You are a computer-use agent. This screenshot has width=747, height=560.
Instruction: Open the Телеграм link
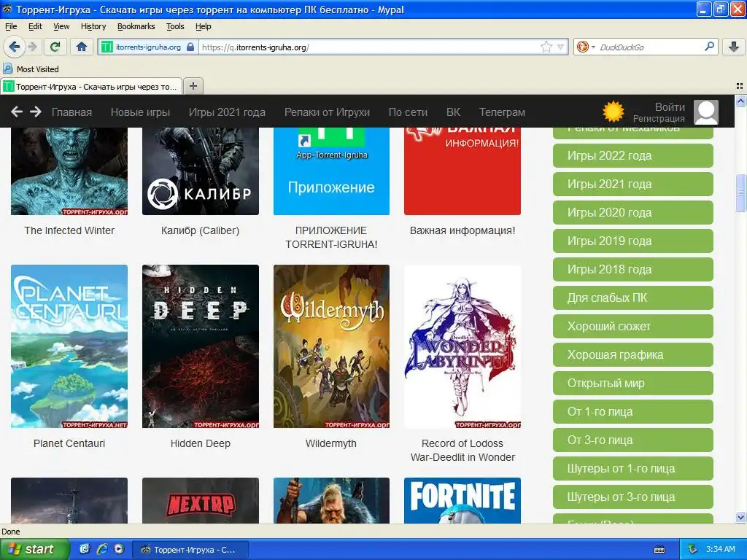click(502, 112)
